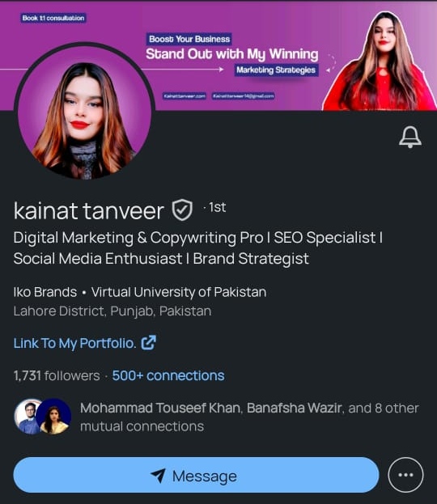Click the 1st degree connection badge

point(217,208)
